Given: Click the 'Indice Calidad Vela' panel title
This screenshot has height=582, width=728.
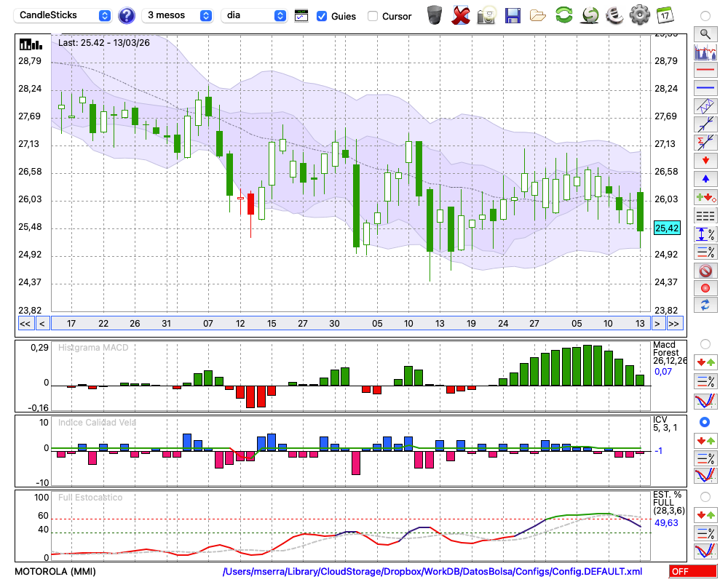Looking at the screenshot, I should [97, 423].
